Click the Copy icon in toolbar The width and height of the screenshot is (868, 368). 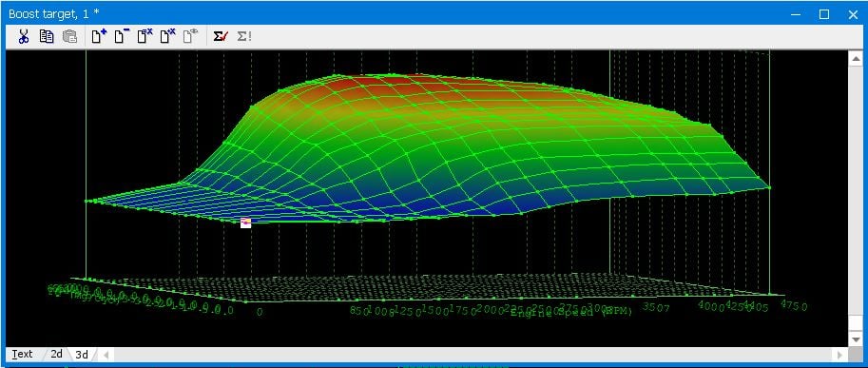[47, 37]
